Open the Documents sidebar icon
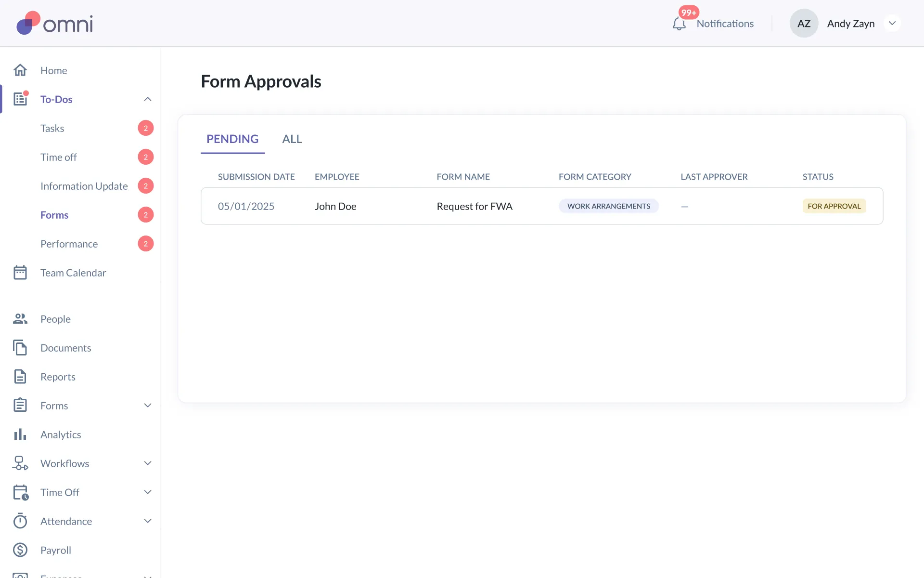The height and width of the screenshot is (578, 924). 20,348
